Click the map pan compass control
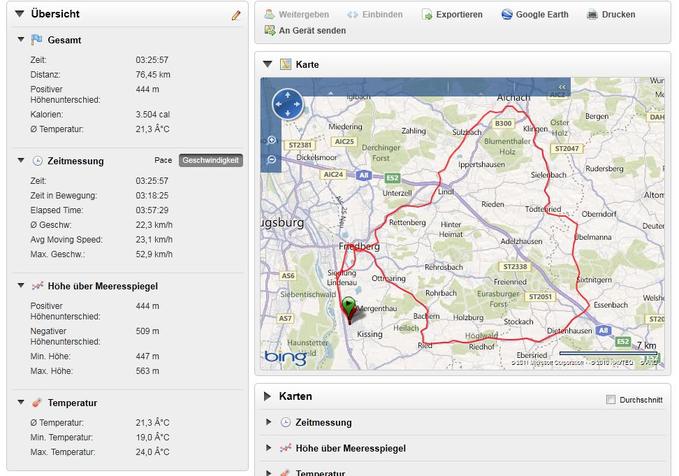Screen dimensions: 679x476 [x=287, y=103]
